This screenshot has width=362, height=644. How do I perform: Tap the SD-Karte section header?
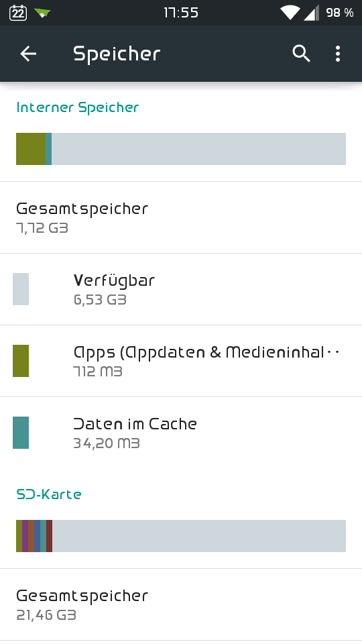[x=49, y=494]
